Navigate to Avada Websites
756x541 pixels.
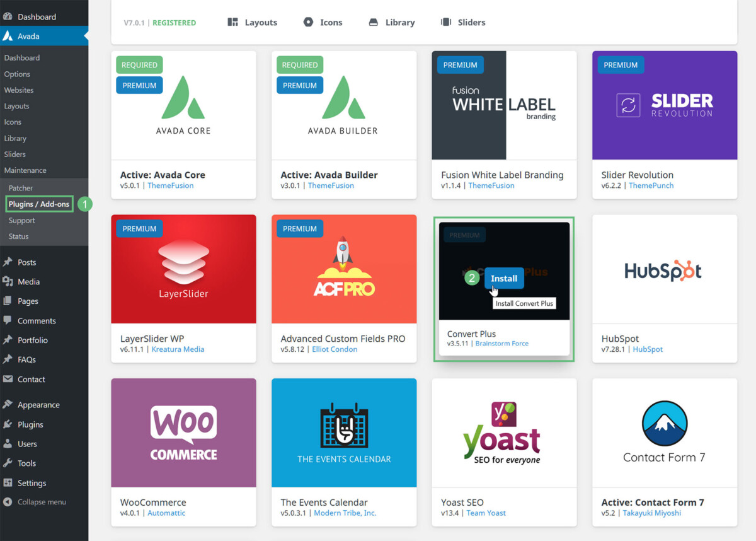tap(25, 90)
